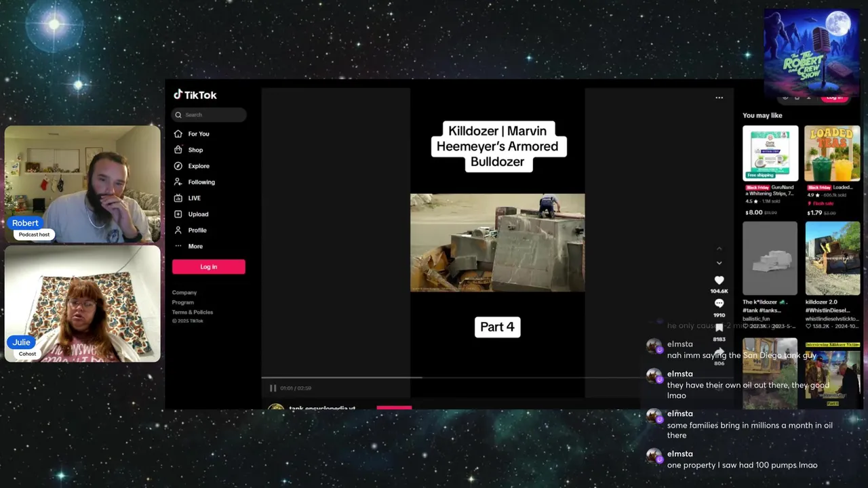
Task: Click the Robert name label
Action: coord(25,223)
